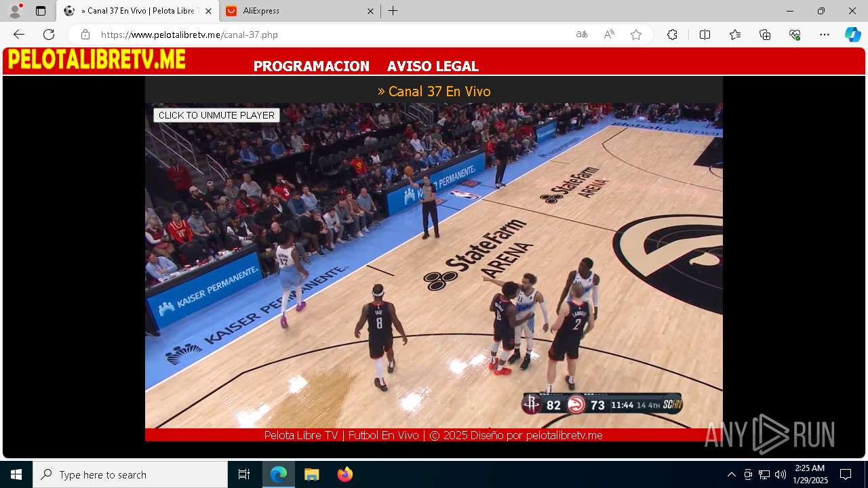Open Collections panel
This screenshot has width=868, height=488.
[x=765, y=35]
